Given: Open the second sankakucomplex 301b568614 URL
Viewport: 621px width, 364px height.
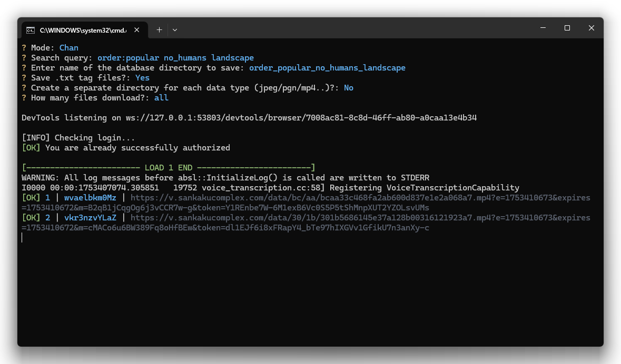Looking at the screenshot, I should pyautogui.click(x=305, y=223).
